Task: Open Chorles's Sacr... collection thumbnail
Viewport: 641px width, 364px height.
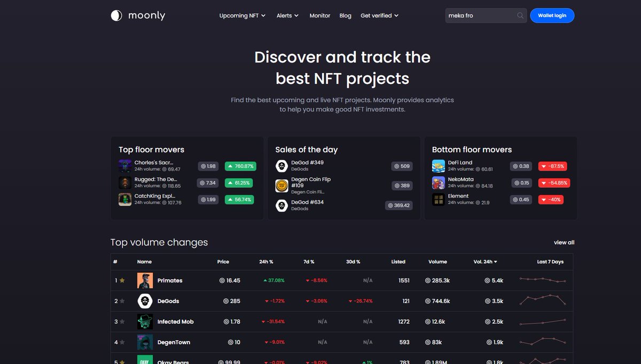Action: coord(125,166)
